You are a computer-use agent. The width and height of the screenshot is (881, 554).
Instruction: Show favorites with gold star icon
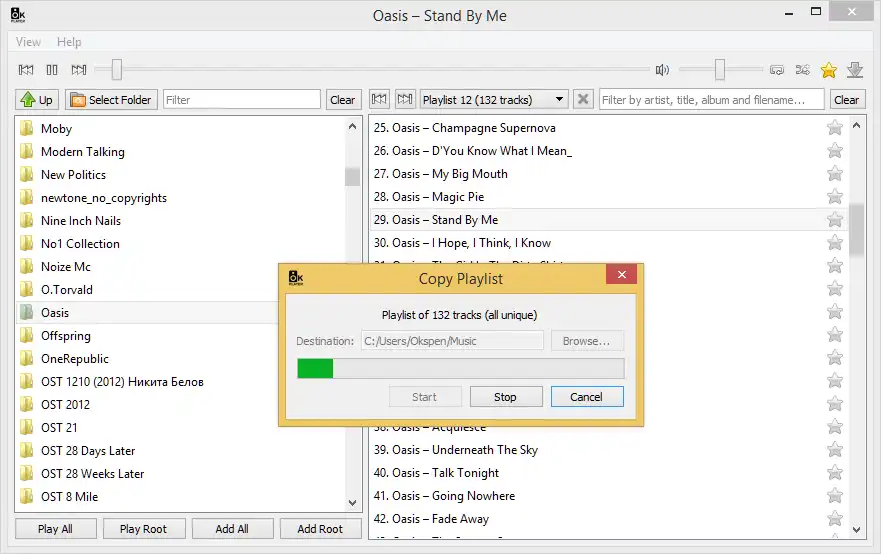(829, 70)
